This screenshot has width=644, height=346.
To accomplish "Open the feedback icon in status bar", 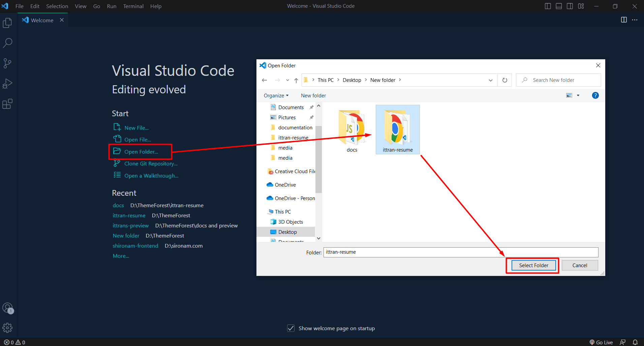I will [623, 342].
